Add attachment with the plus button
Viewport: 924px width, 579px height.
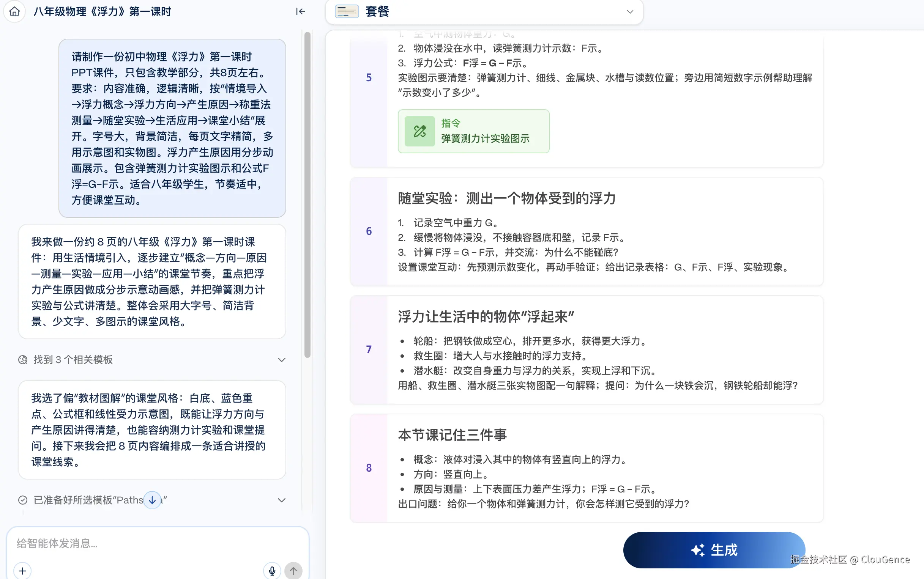23,571
